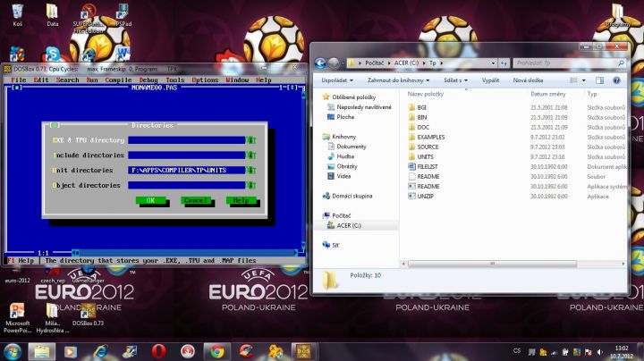Click OK in the Directories dialog

tap(151, 200)
